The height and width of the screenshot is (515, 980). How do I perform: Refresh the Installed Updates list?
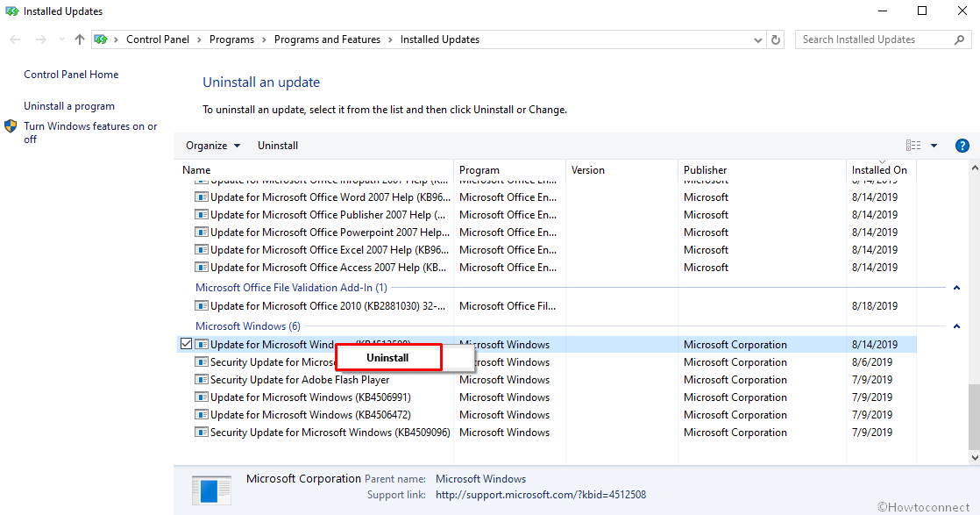tap(776, 39)
